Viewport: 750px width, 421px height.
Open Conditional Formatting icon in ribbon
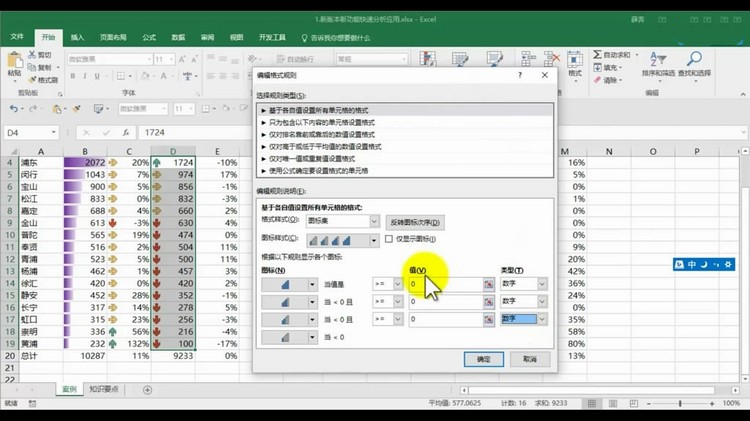coord(428,59)
